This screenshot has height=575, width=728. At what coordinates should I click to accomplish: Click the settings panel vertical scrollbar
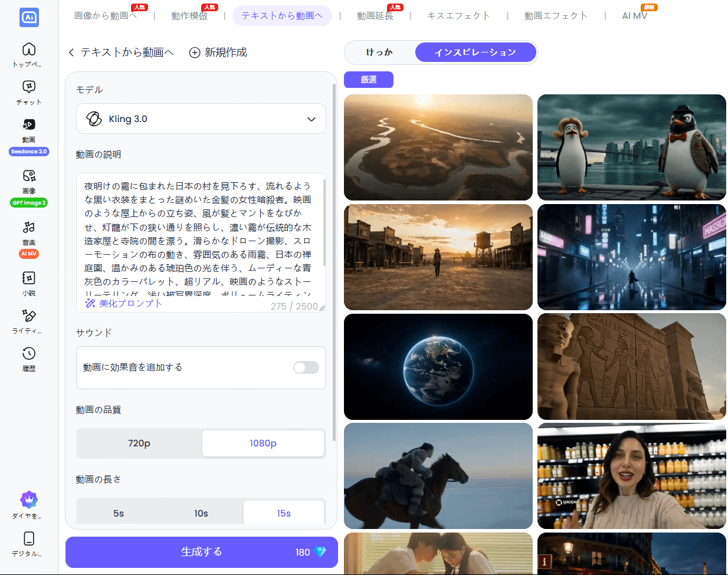tap(335, 262)
